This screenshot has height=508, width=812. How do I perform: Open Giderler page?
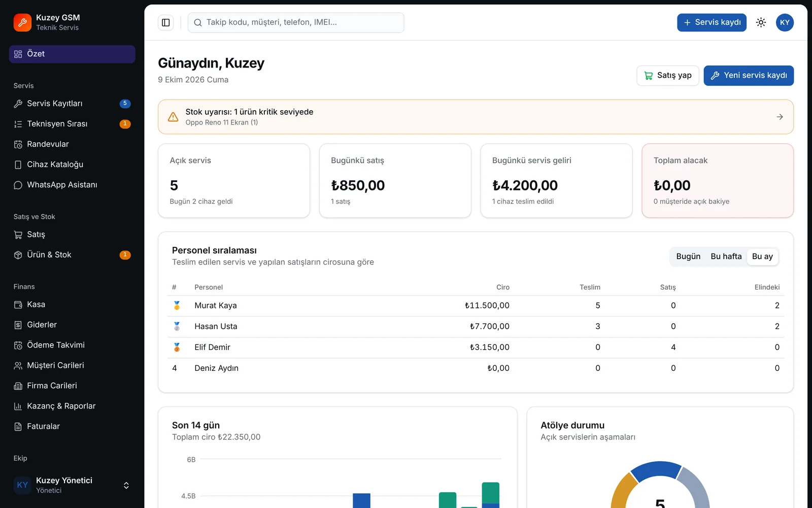coord(72,325)
